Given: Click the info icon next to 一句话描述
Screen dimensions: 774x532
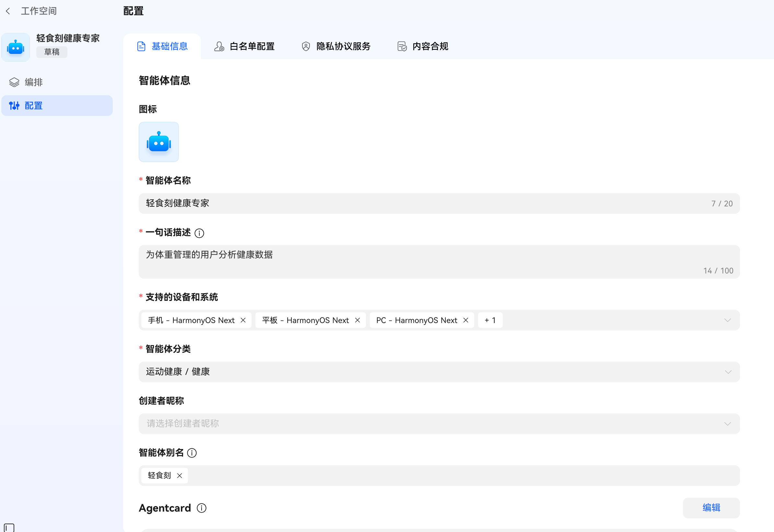Looking at the screenshot, I should coord(199,233).
